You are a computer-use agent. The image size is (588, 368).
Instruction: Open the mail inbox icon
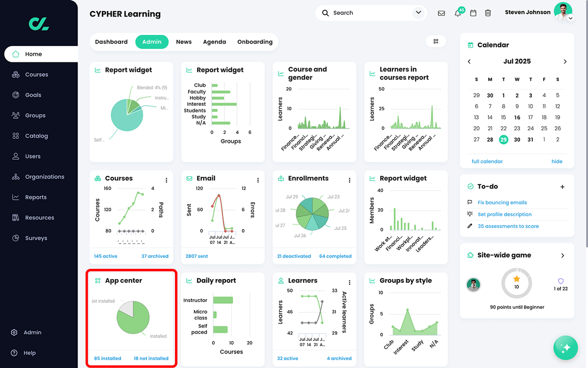(x=442, y=13)
